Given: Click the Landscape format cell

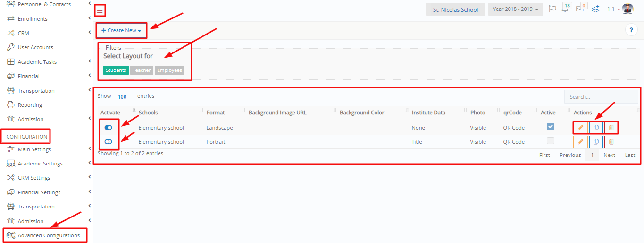Looking at the screenshot, I should (x=219, y=128).
